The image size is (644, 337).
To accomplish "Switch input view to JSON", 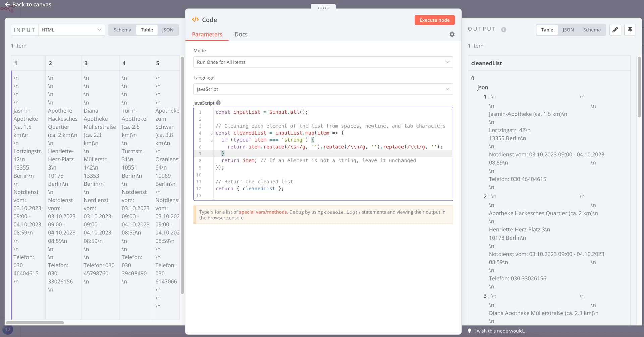I will 168,30.
